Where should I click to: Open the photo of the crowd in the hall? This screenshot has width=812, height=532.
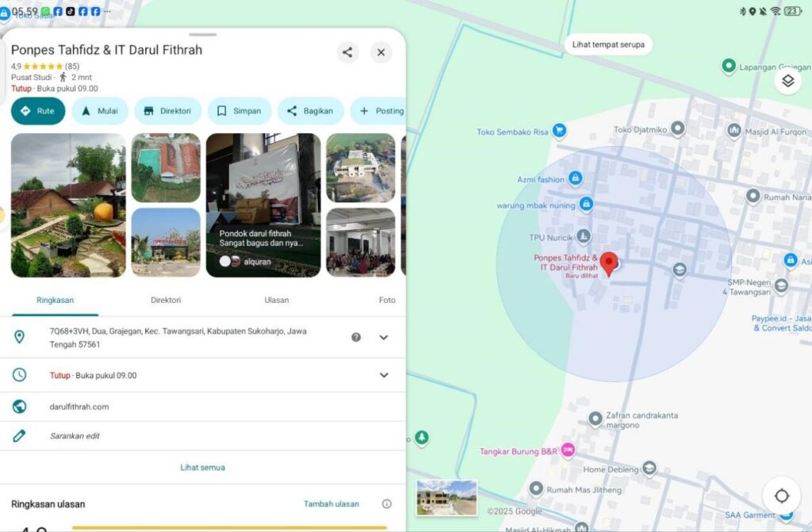pos(361,243)
